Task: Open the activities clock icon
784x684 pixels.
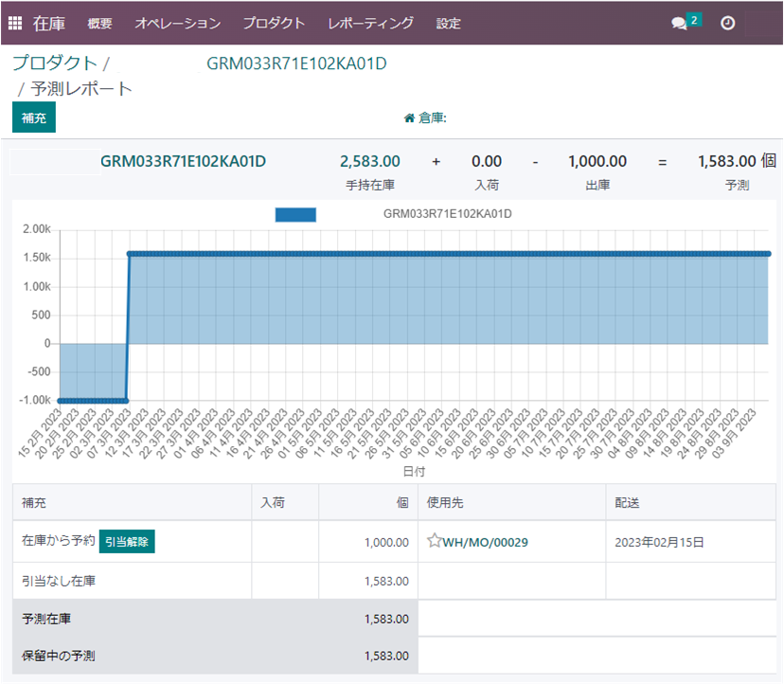Action: point(727,23)
